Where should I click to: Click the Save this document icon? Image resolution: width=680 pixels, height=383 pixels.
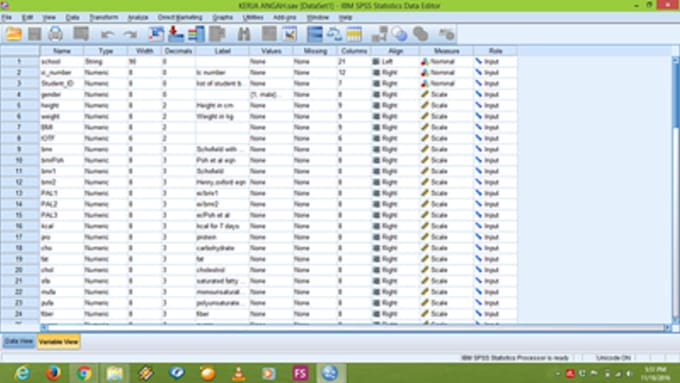click(x=35, y=34)
